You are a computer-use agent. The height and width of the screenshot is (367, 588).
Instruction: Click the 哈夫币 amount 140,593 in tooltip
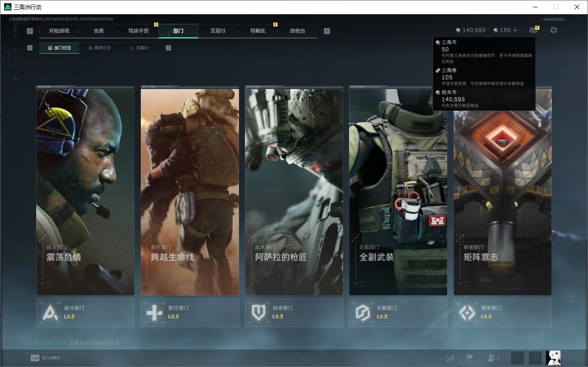click(453, 99)
